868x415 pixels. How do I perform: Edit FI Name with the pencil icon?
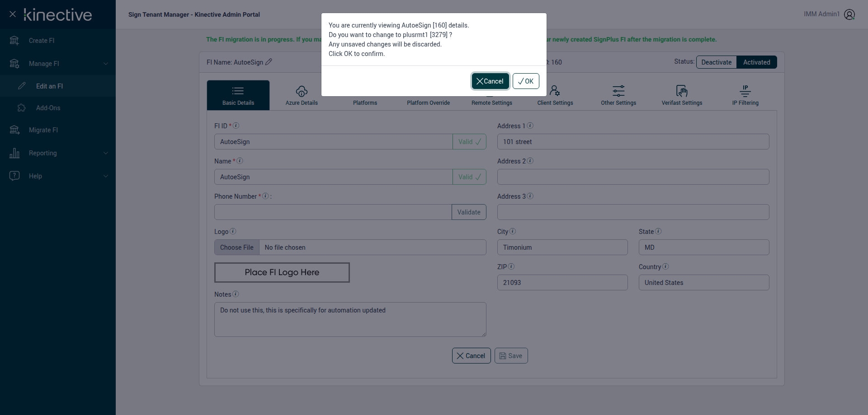coord(269,62)
